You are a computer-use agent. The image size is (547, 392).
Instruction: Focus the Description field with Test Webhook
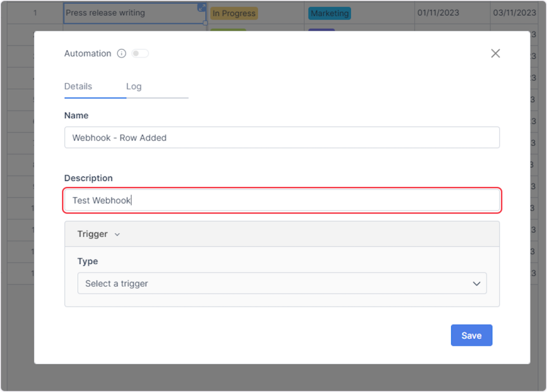(x=282, y=200)
